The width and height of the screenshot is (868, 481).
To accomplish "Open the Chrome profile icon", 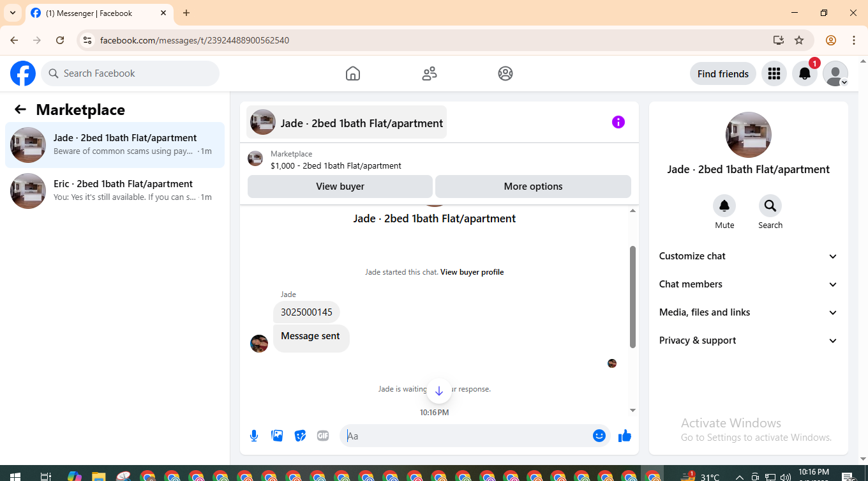I will 831,40.
